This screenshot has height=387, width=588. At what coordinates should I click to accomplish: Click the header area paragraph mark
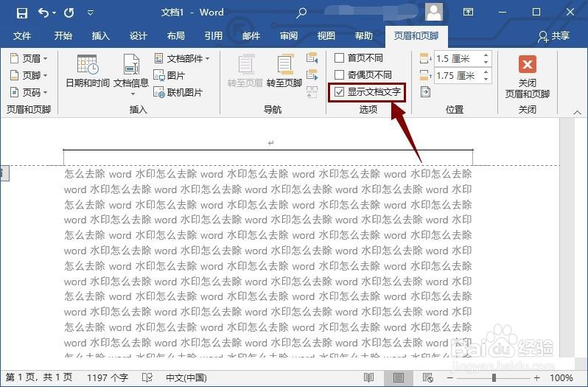click(x=270, y=143)
